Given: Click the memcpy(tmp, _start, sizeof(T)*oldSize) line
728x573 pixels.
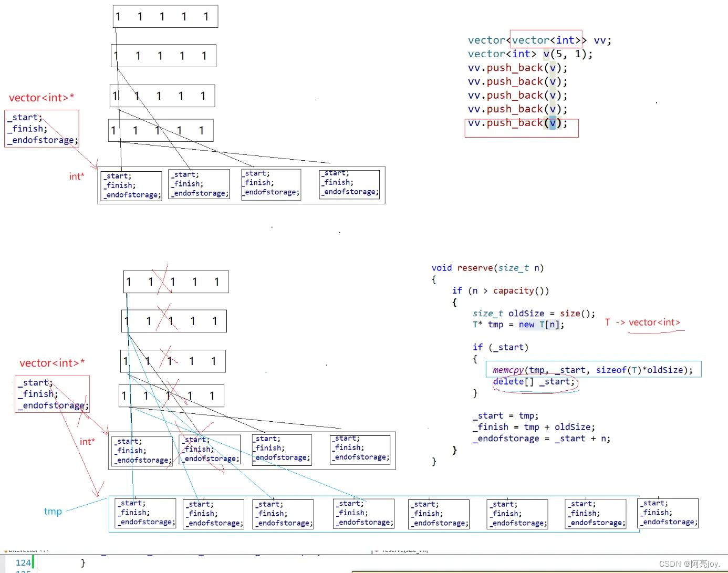Looking at the screenshot, I should 592,370.
